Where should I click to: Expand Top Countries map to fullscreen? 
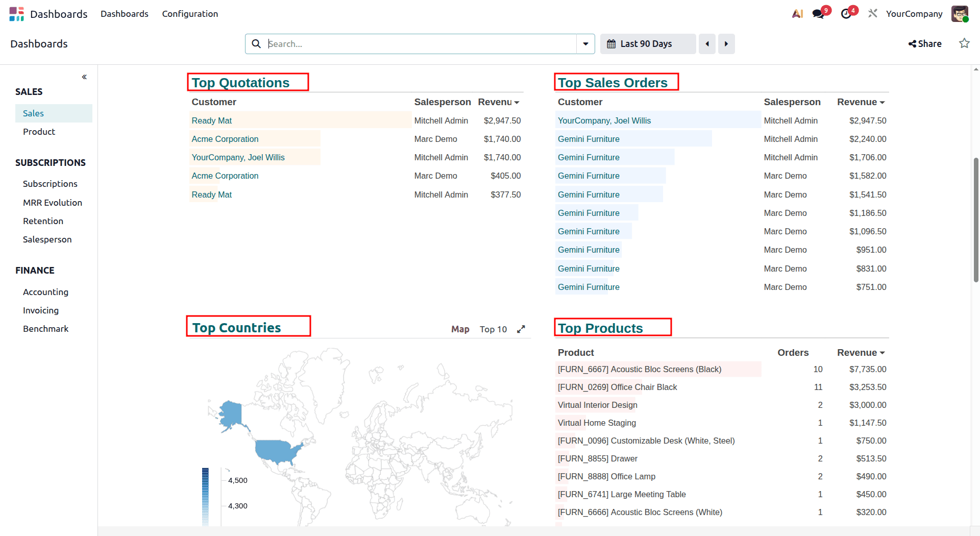521,329
